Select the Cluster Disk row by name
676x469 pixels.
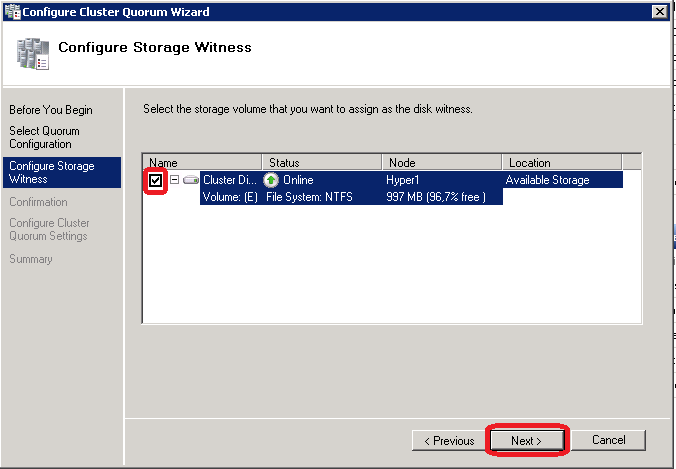point(231,180)
